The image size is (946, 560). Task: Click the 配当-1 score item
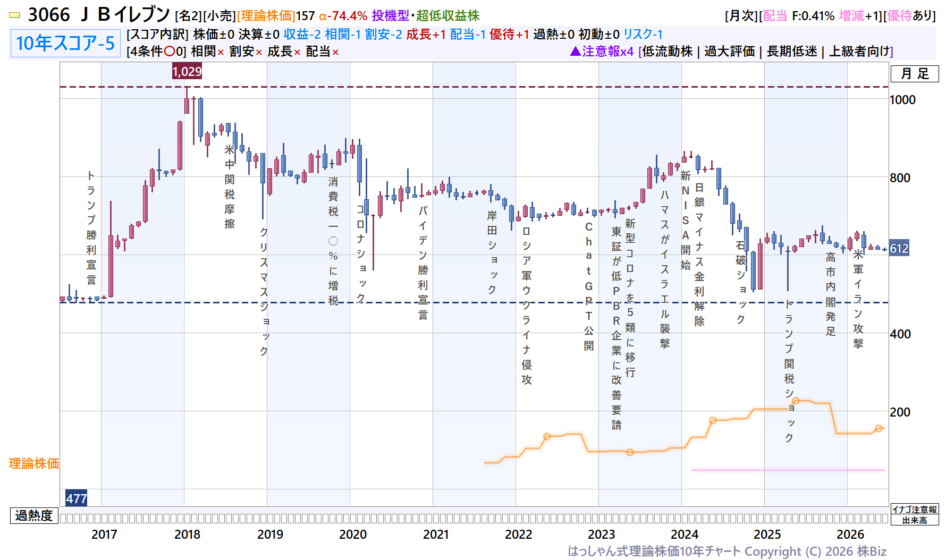[468, 35]
